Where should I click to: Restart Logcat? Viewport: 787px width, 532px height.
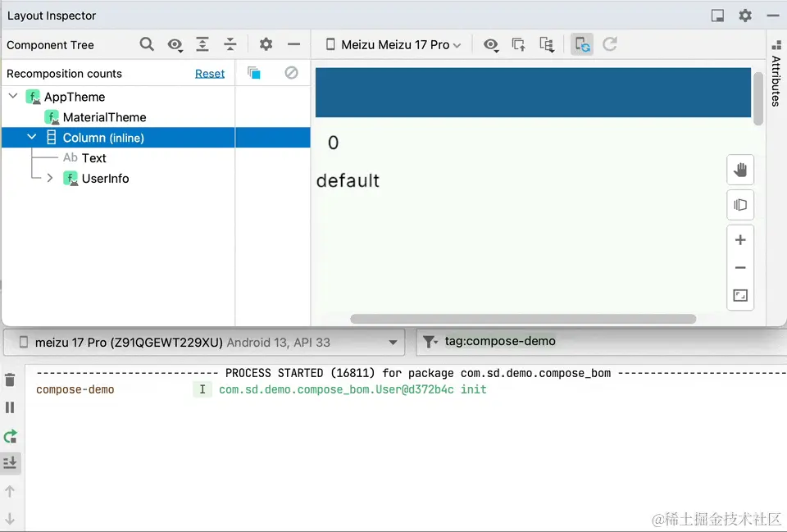(10, 436)
